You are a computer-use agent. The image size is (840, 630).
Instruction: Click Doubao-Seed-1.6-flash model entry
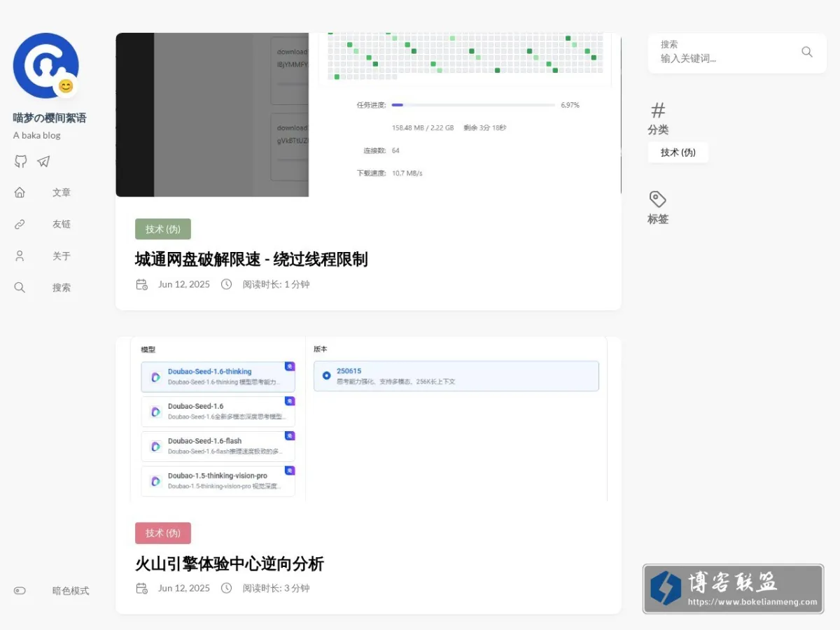point(218,446)
